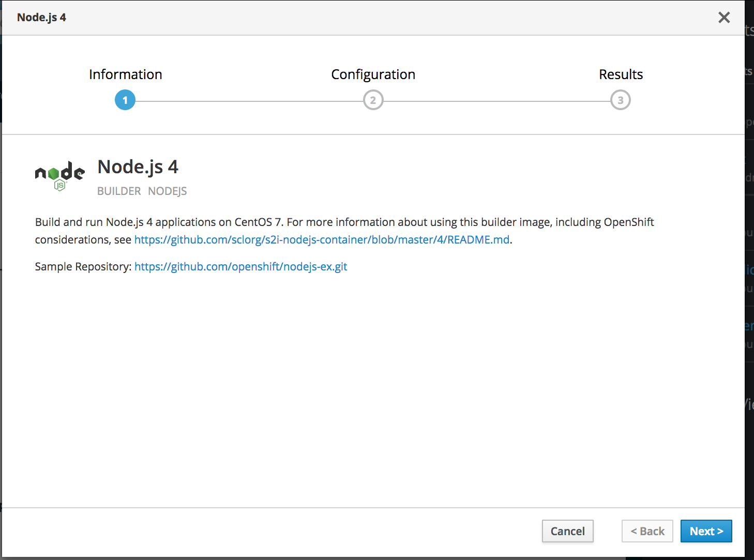
Task: Open the s2i-nodejs-container README link
Action: (x=322, y=240)
